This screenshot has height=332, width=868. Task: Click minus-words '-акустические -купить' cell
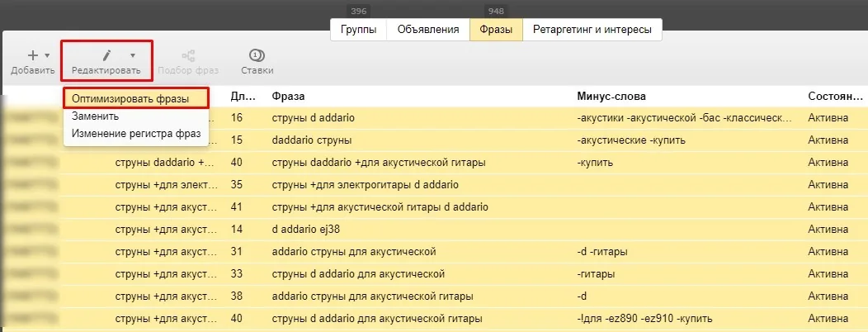(x=631, y=140)
